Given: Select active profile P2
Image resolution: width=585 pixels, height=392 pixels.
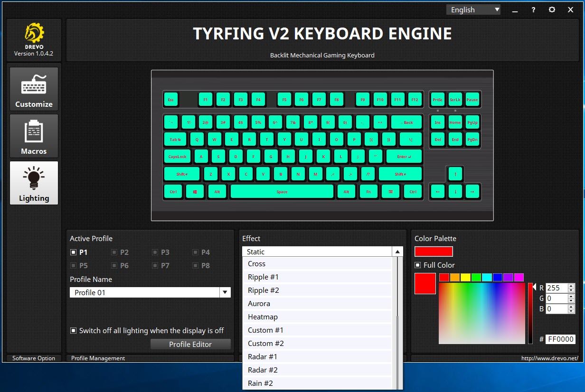Looking at the screenshot, I should point(120,252).
